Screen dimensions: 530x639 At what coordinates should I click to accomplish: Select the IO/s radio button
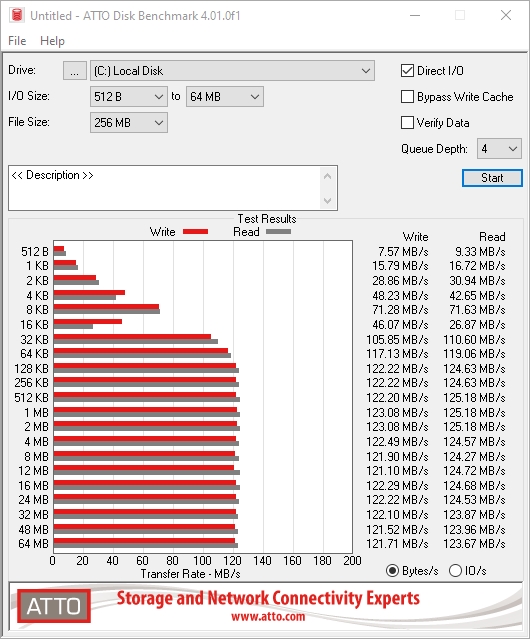tap(455, 571)
